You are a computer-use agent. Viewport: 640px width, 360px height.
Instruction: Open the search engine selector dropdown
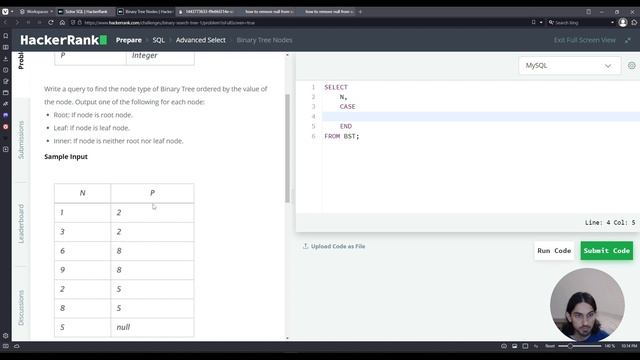point(551,22)
